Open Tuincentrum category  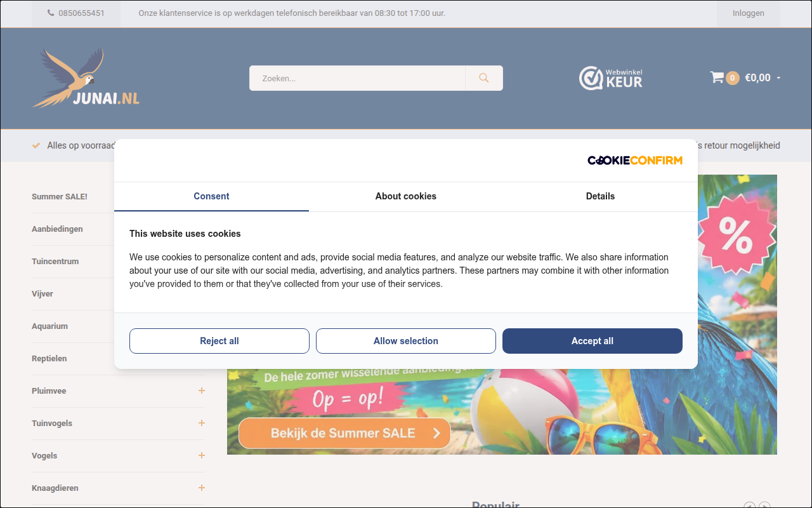(x=55, y=262)
